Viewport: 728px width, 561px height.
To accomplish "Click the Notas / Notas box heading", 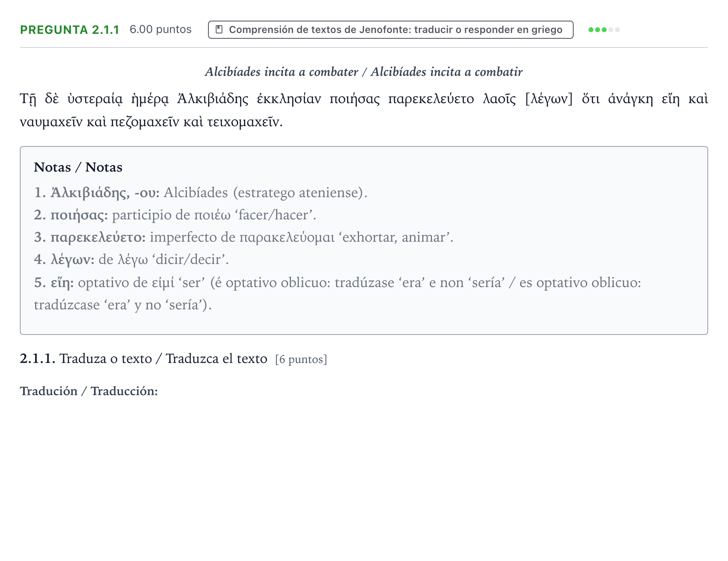I will coord(78,167).
